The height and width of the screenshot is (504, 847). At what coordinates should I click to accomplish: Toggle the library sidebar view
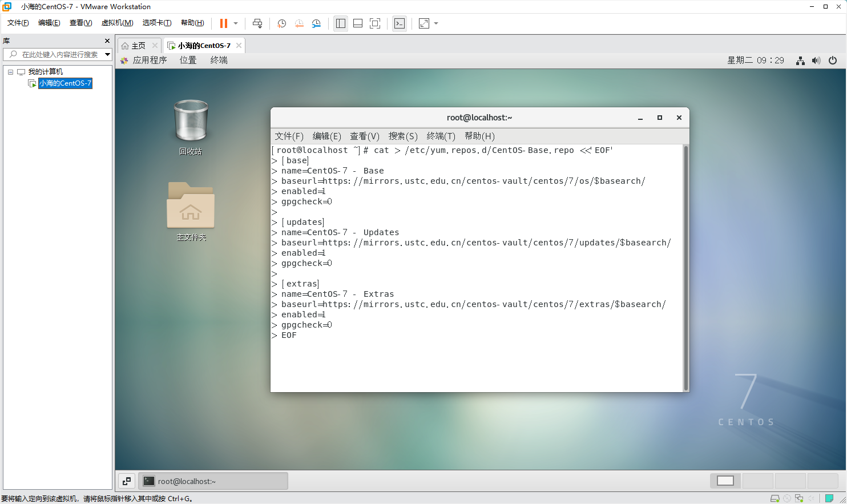(x=341, y=23)
